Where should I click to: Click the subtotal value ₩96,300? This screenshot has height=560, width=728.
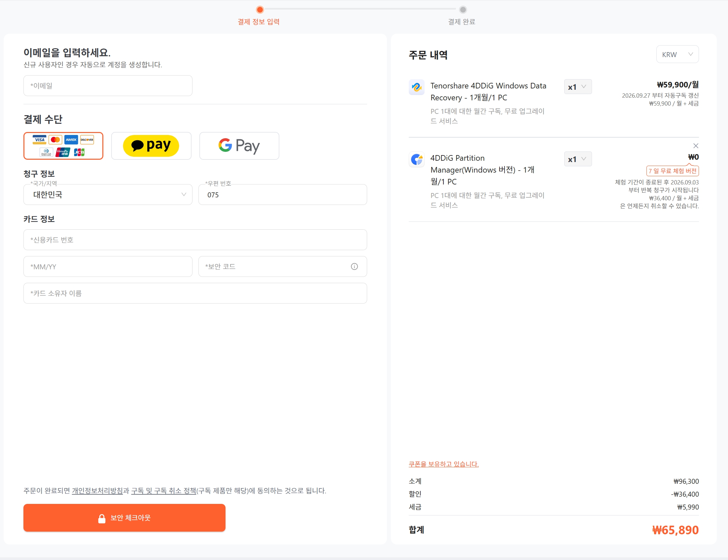[x=686, y=481]
